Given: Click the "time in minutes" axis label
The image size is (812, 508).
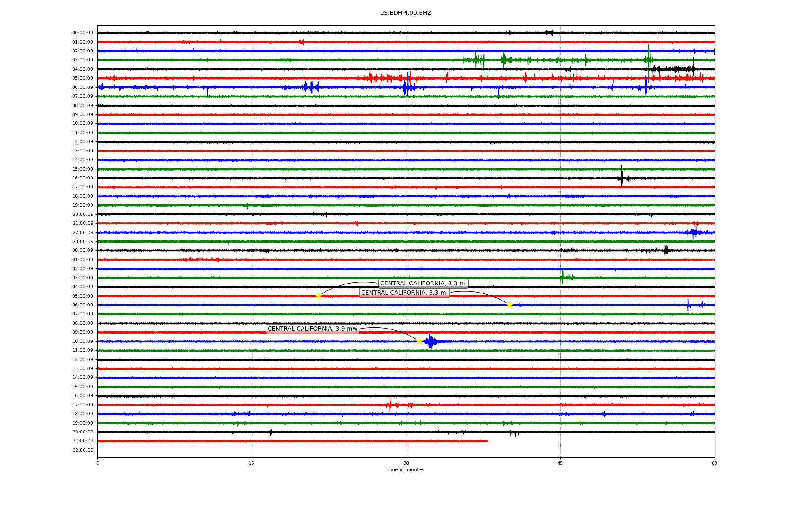Looking at the screenshot, I should point(406,469).
